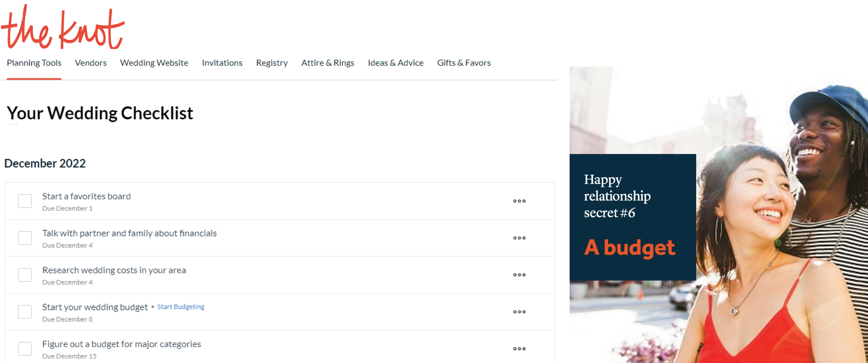Open options for Figure out a budget task

tap(519, 349)
